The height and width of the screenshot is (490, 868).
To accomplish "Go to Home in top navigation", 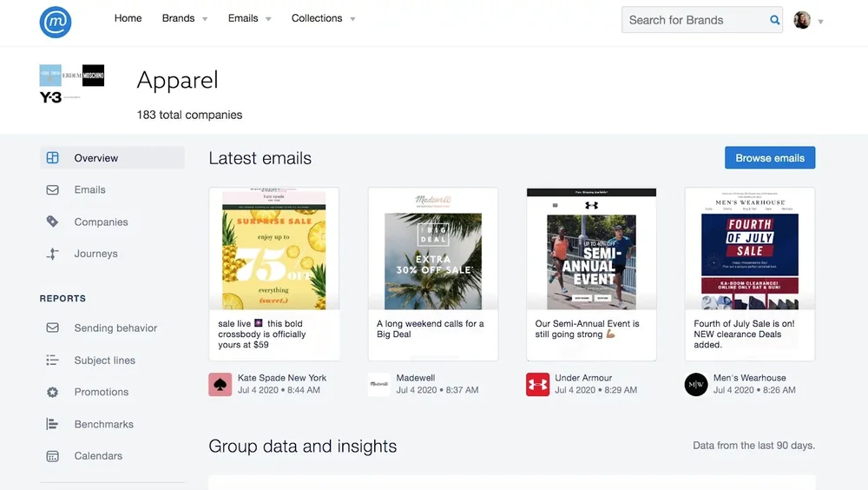I will pos(128,18).
